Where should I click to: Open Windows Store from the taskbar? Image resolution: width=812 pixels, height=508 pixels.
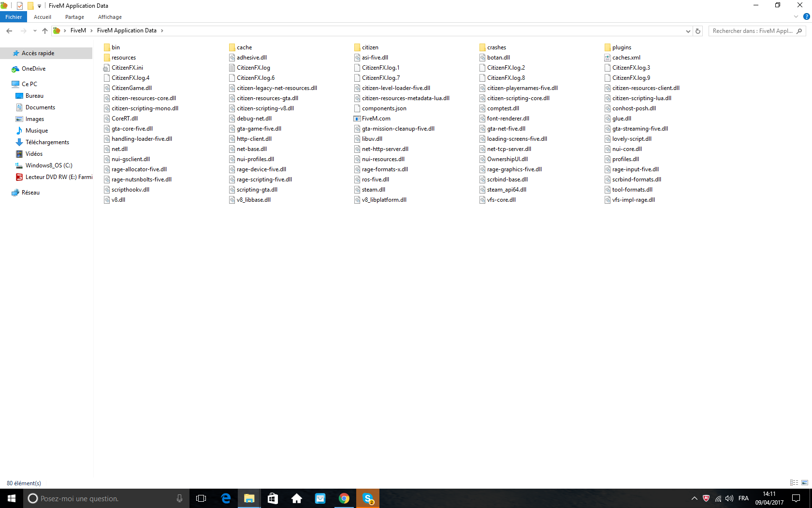tap(273, 498)
